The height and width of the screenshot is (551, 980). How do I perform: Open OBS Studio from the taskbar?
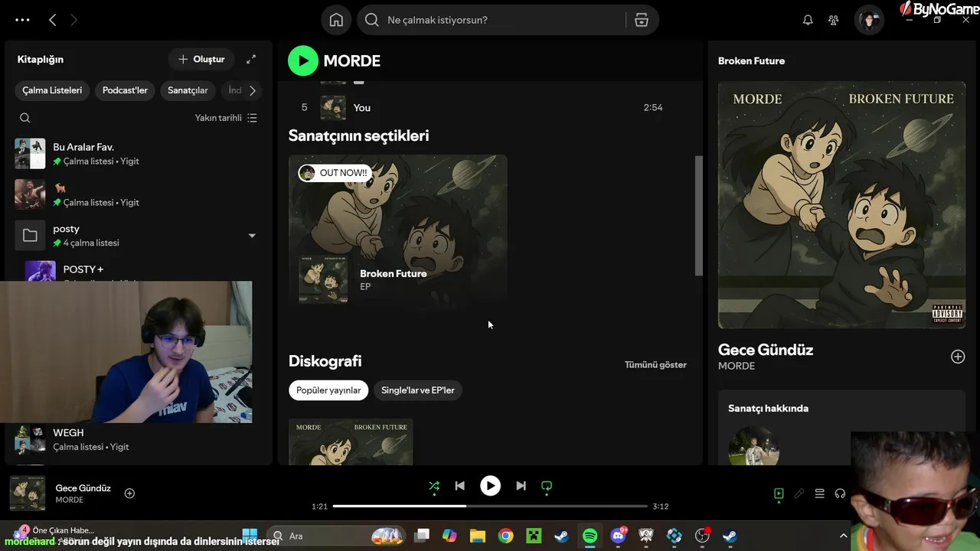pyautogui.click(x=702, y=536)
